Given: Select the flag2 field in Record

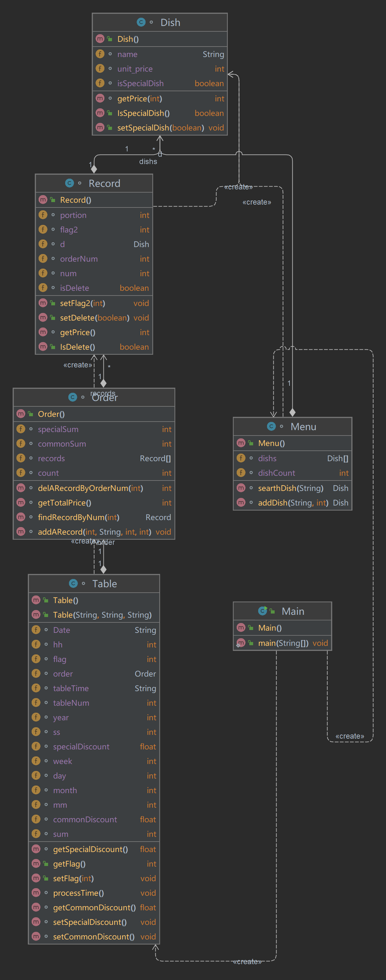Looking at the screenshot, I should coord(94,229).
